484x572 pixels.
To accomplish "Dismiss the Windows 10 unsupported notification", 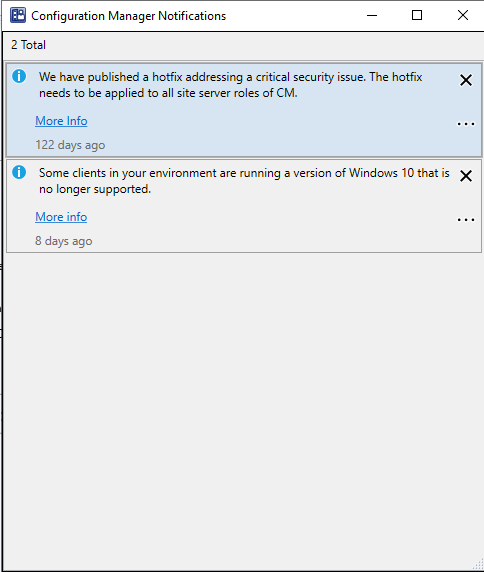I will (x=466, y=176).
